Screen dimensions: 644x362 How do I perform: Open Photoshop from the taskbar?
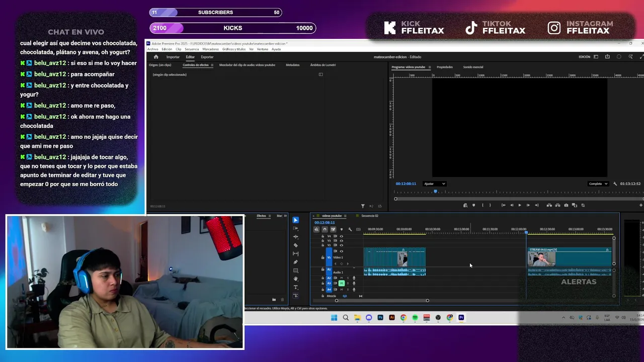(x=380, y=318)
